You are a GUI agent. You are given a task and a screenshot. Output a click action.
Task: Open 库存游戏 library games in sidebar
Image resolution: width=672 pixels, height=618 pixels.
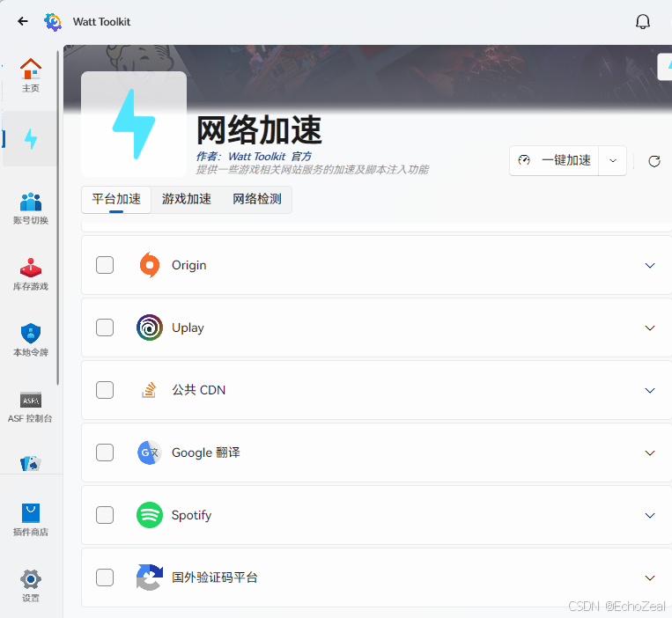tap(31, 275)
